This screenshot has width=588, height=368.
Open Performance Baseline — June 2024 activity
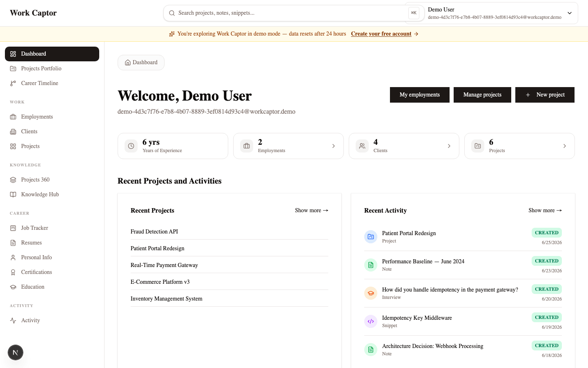tap(423, 262)
